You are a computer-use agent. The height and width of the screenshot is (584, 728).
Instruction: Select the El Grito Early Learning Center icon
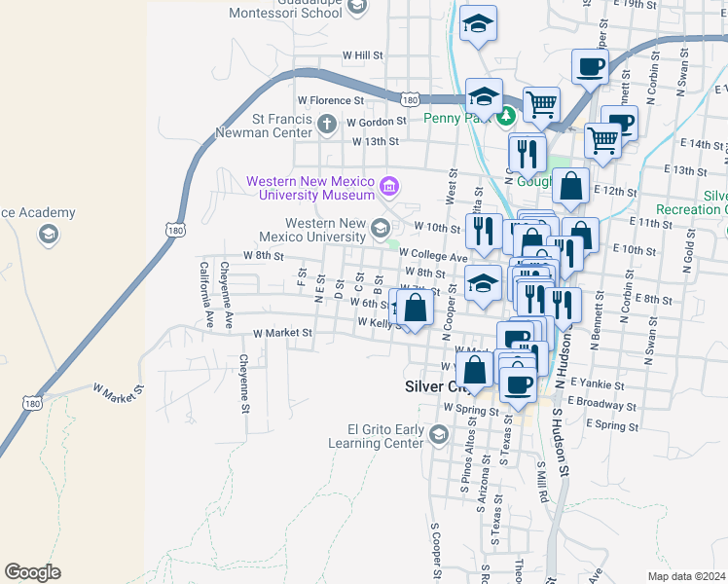(438, 435)
